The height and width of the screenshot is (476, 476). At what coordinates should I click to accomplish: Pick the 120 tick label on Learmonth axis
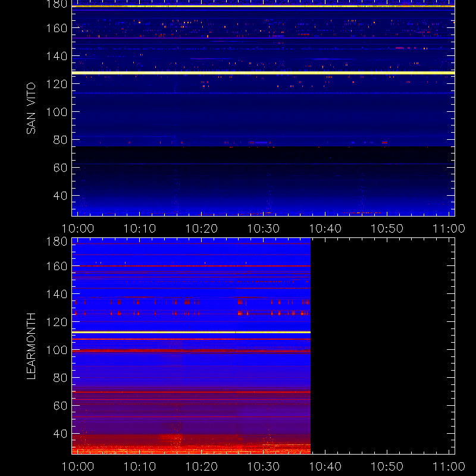[x=57, y=322]
